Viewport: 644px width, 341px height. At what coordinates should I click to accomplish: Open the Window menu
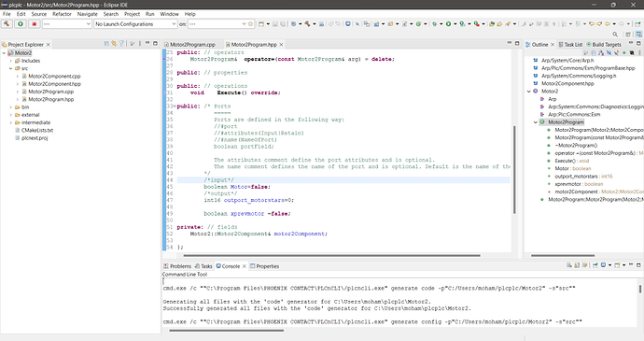[x=169, y=14]
